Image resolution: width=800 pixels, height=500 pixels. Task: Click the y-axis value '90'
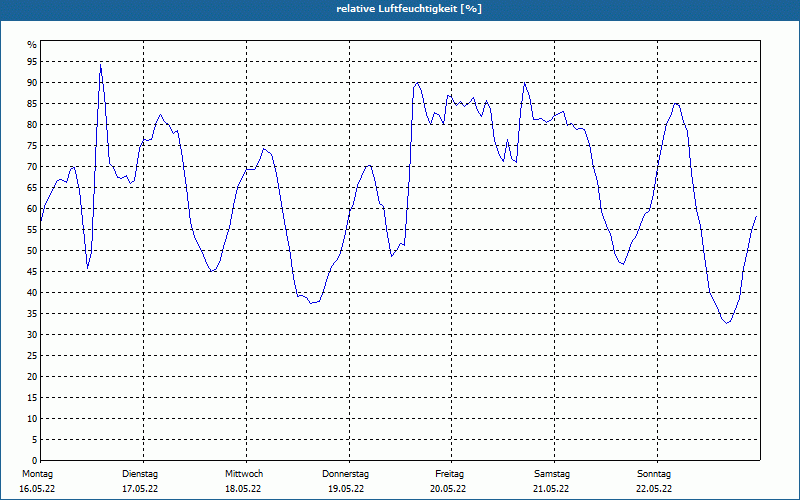pyautogui.click(x=32, y=83)
